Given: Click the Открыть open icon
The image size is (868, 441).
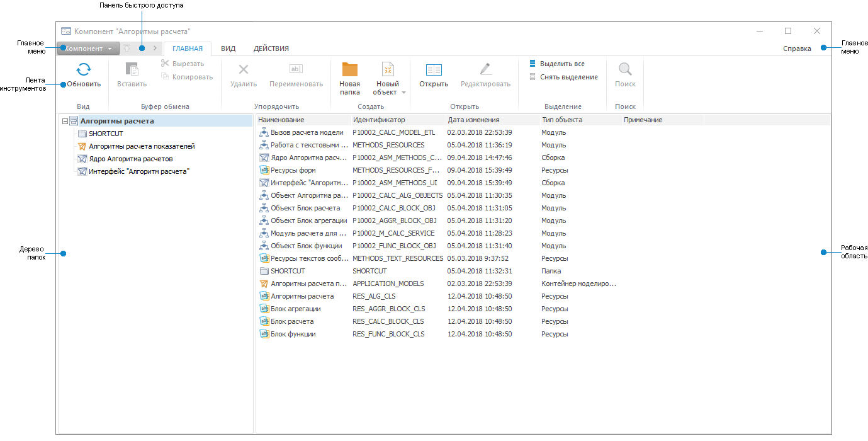Looking at the screenshot, I should tap(433, 69).
